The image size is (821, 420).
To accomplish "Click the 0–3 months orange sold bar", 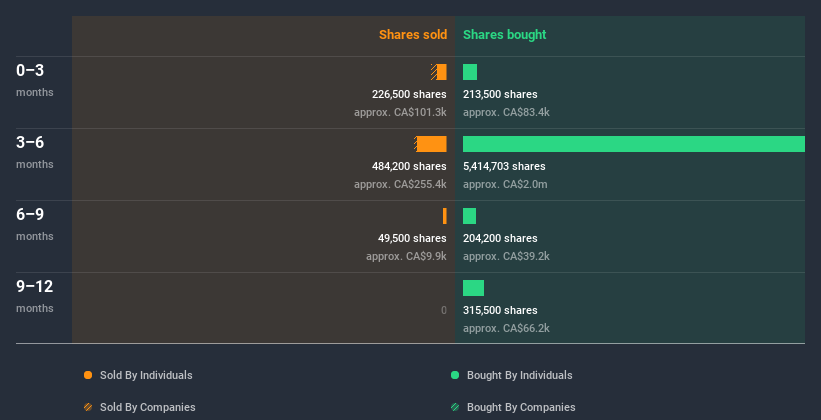I will pos(439,72).
